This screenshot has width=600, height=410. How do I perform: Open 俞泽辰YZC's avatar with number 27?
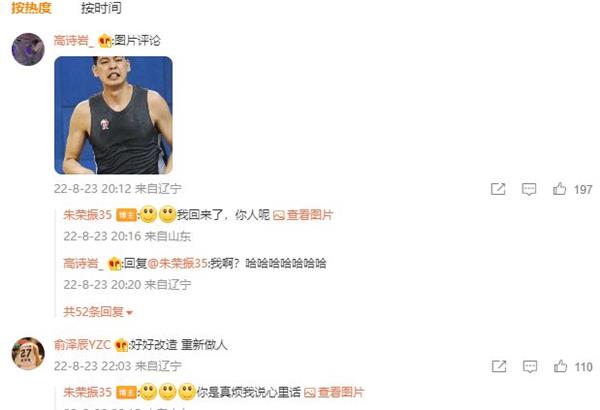pyautogui.click(x=28, y=353)
